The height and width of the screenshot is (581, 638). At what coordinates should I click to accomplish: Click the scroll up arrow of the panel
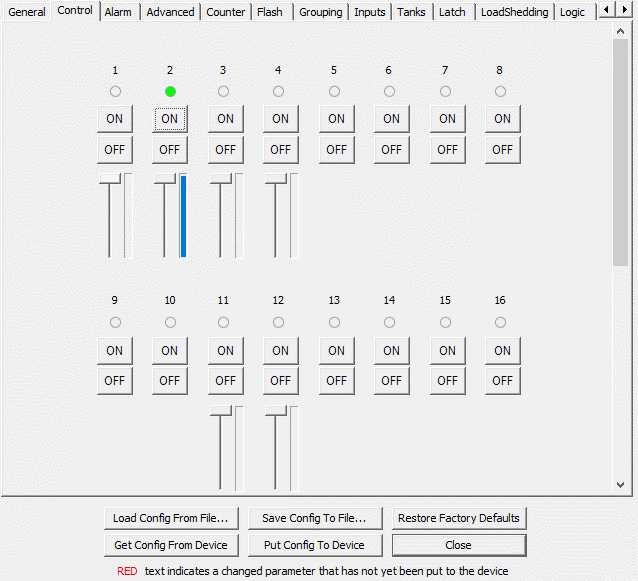(621, 33)
